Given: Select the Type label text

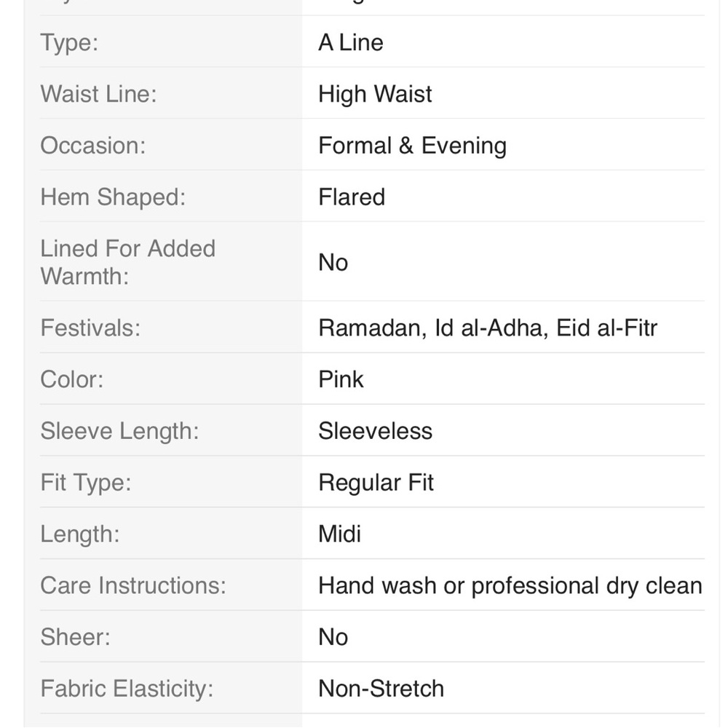Looking at the screenshot, I should point(69,43).
